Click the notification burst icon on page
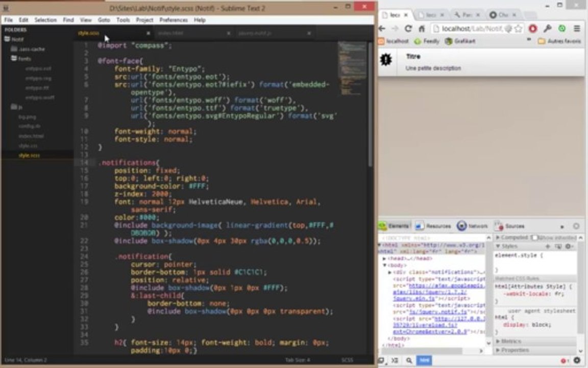The image size is (588, 368). pos(386,59)
